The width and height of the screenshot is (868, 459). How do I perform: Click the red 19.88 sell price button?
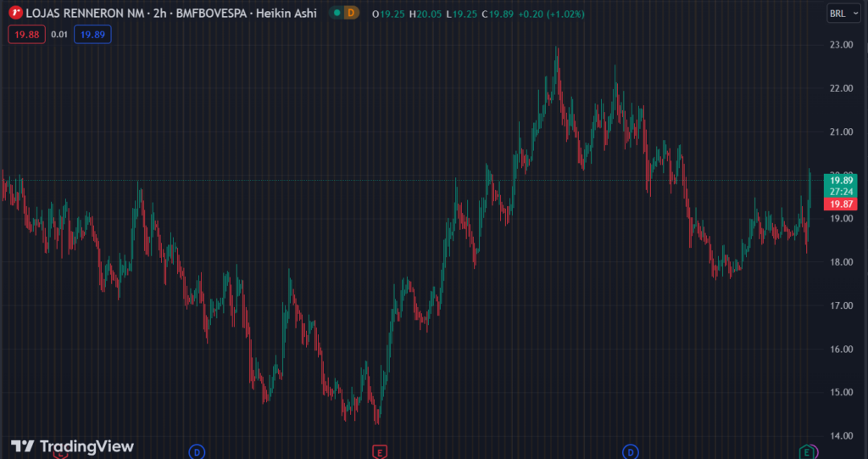point(26,35)
